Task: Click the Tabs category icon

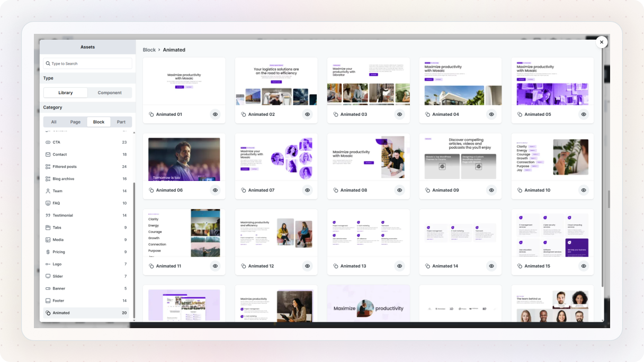Action: point(48,228)
